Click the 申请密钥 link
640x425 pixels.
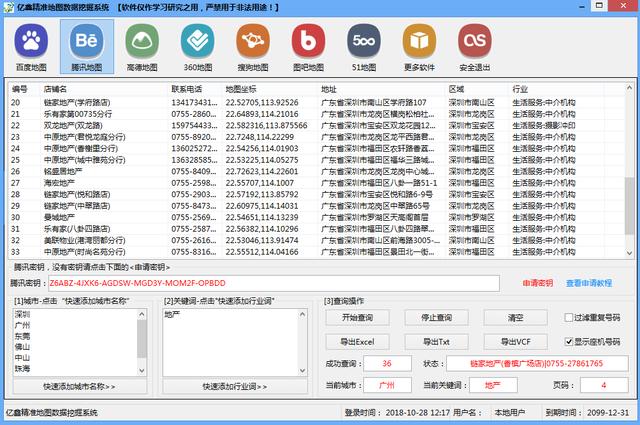[x=537, y=283]
